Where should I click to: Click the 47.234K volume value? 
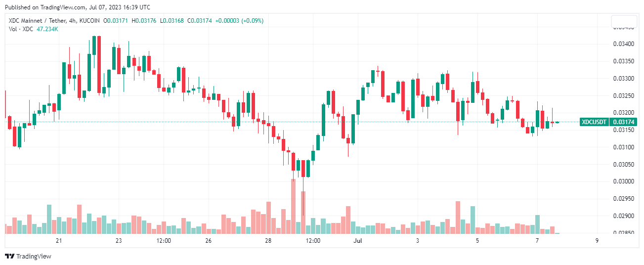point(47,29)
